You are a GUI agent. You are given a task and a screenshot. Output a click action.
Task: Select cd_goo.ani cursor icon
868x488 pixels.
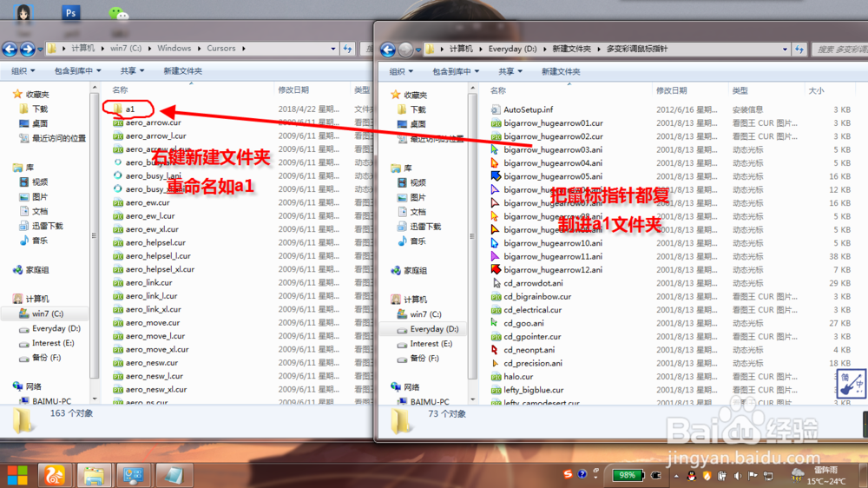coord(495,323)
